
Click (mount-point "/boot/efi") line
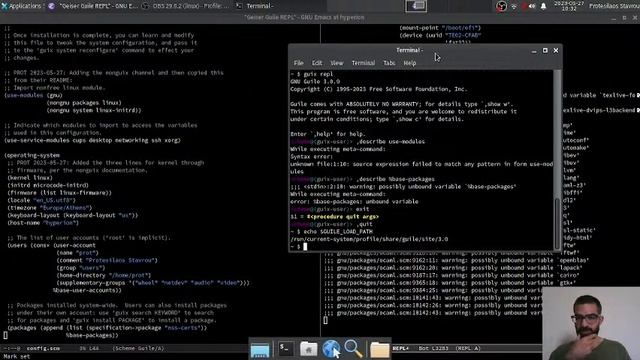[x=440, y=27]
